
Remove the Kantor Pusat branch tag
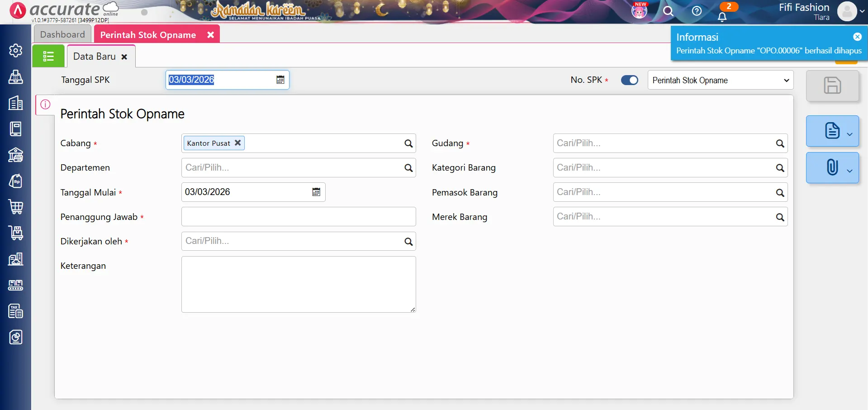click(237, 143)
